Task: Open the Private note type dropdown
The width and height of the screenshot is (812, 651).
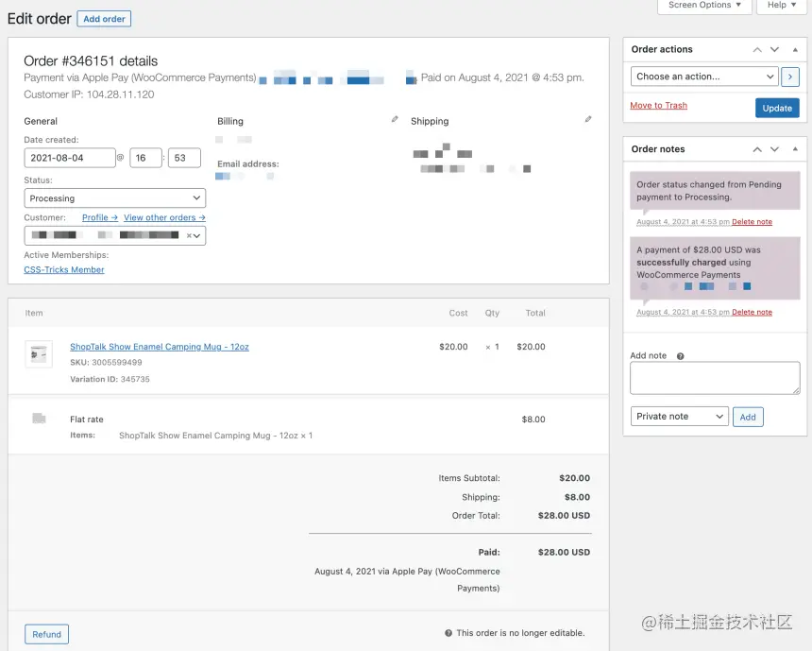Action: tap(680, 416)
